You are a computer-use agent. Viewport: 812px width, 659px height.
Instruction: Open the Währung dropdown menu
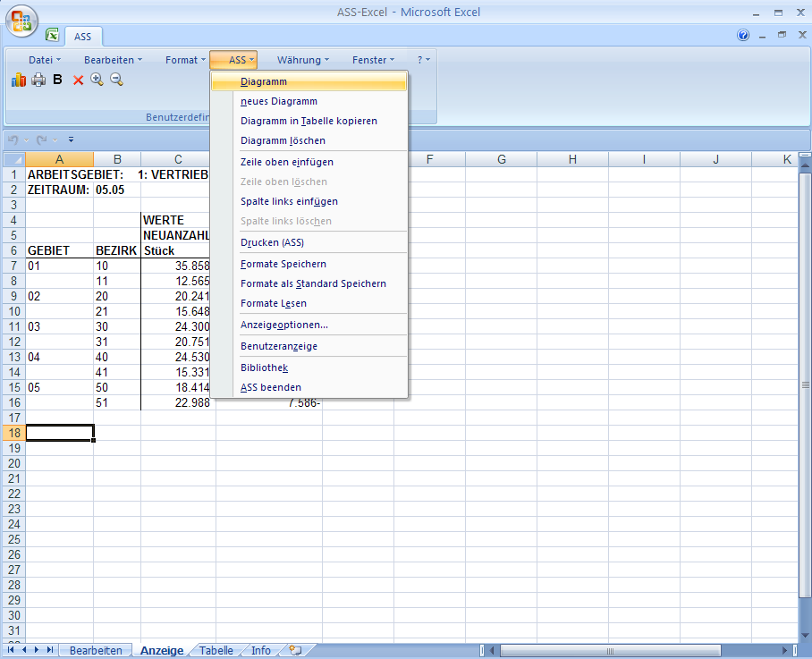click(x=303, y=60)
